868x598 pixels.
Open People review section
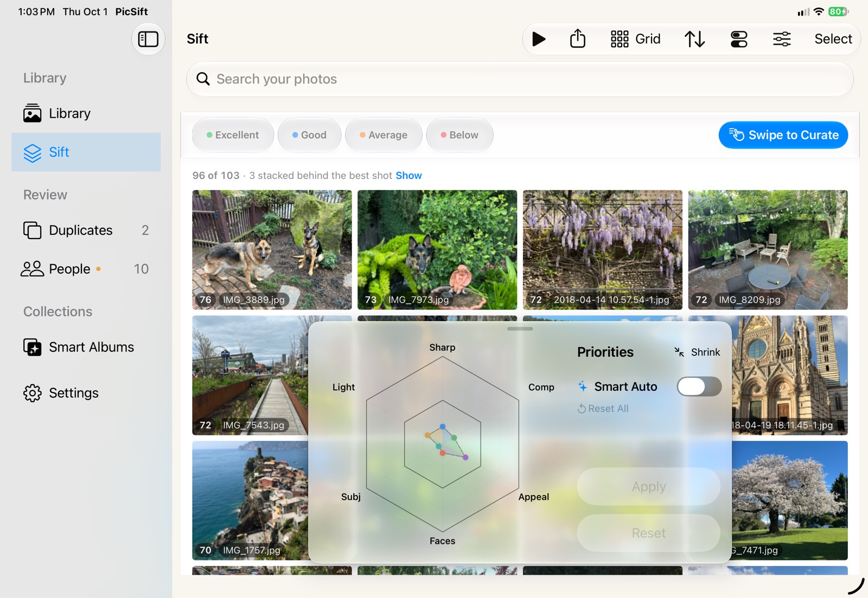point(86,269)
